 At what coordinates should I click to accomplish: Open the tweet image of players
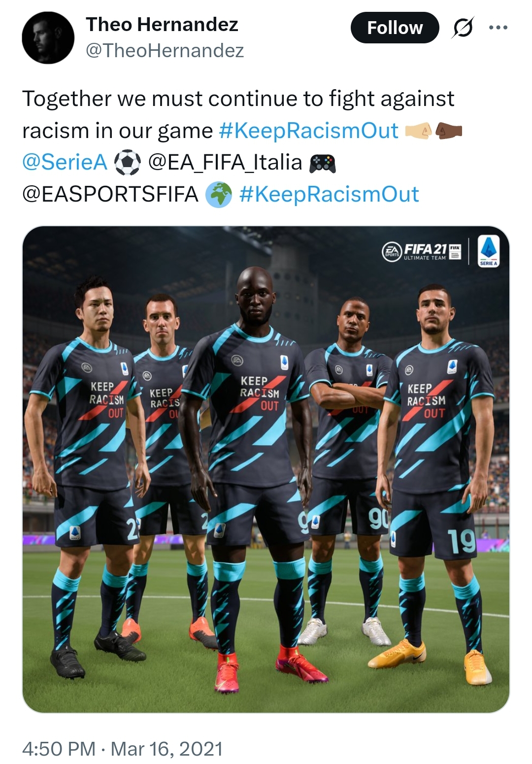click(x=266, y=469)
